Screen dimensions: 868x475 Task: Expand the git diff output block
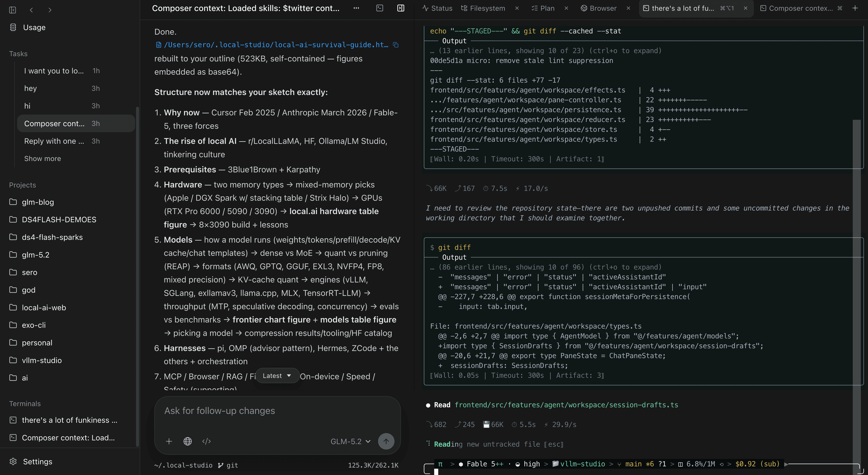tap(546, 267)
